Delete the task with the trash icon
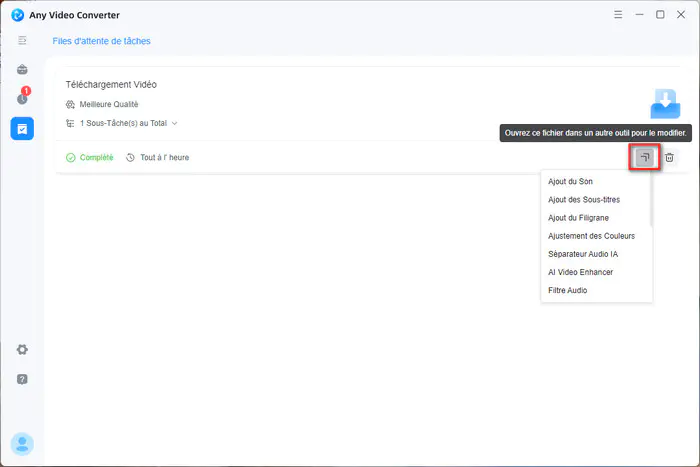 click(670, 157)
